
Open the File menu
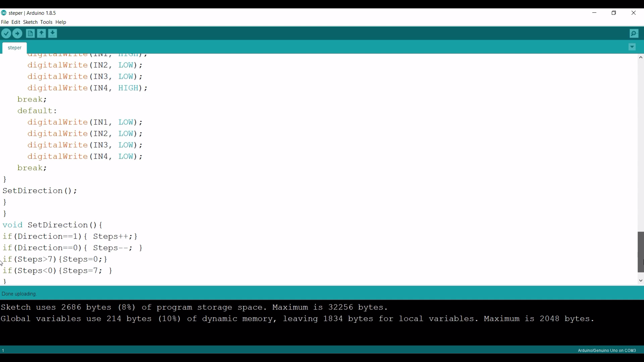click(5, 22)
